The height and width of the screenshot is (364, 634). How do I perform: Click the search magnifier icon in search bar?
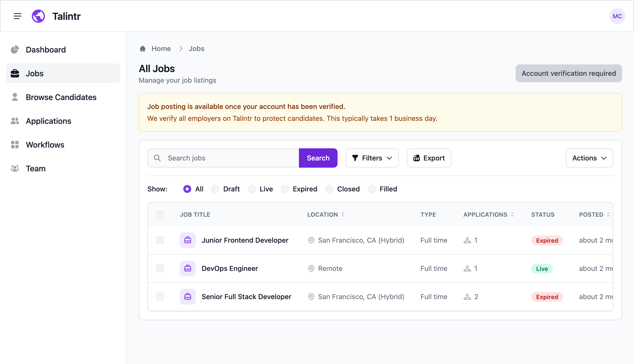158,158
